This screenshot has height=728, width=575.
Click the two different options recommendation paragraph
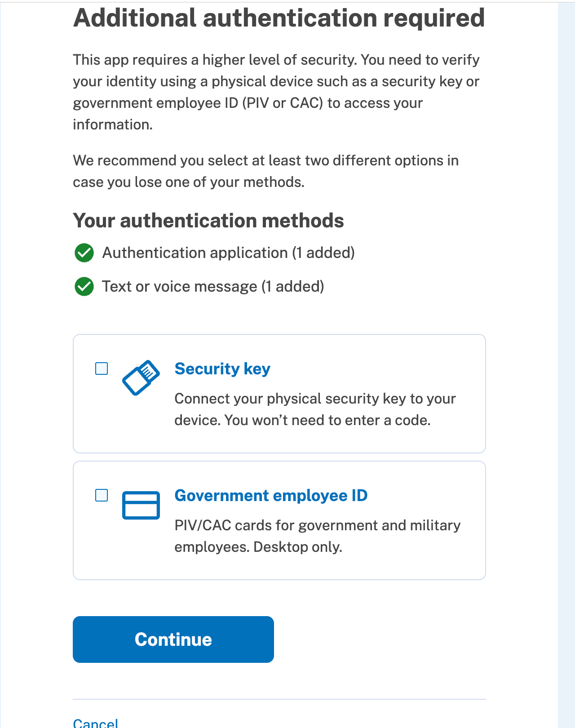tap(265, 171)
